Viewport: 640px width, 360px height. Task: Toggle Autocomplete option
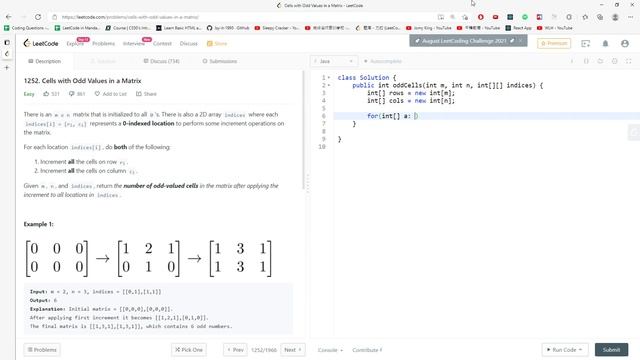382,61
